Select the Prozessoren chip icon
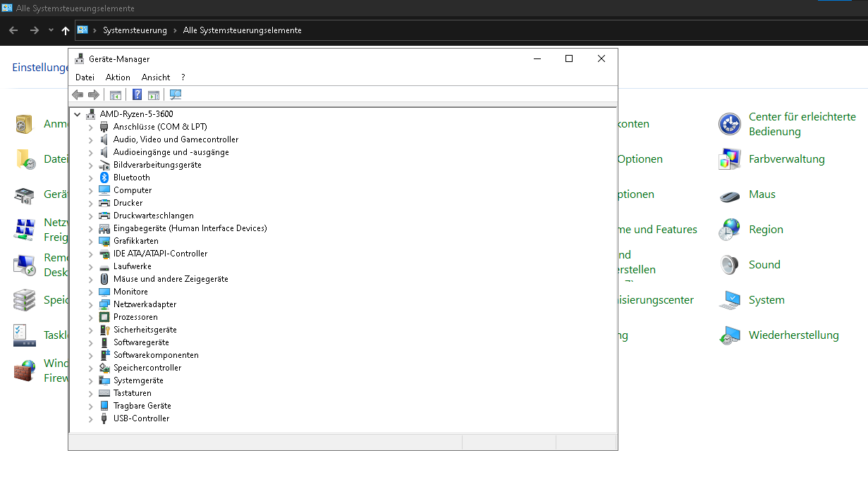 pos(104,317)
